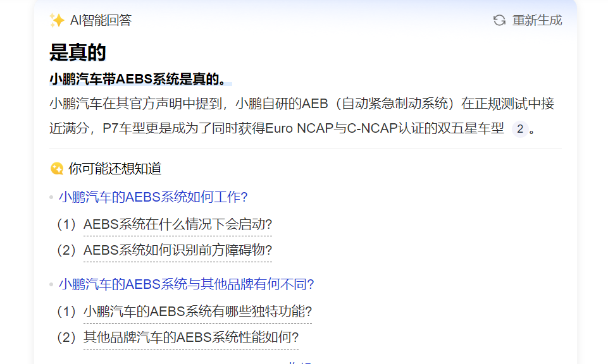Click the 你可能还想知道 section label
This screenshot has height=364, width=608.
[x=115, y=169]
